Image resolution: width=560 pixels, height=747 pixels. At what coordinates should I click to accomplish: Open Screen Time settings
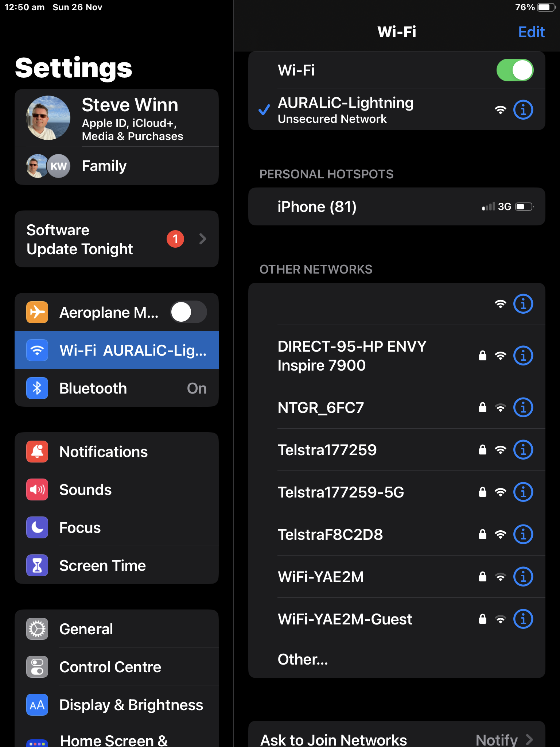click(x=117, y=565)
